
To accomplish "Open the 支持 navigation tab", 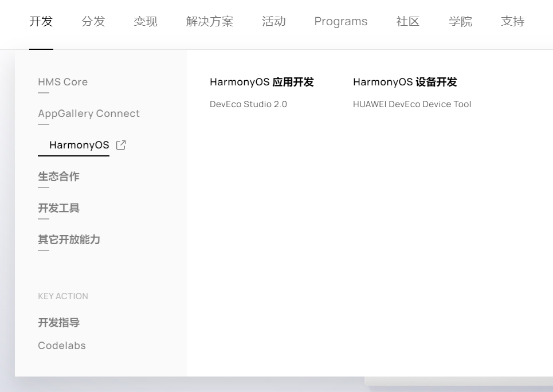I will coord(512,21).
